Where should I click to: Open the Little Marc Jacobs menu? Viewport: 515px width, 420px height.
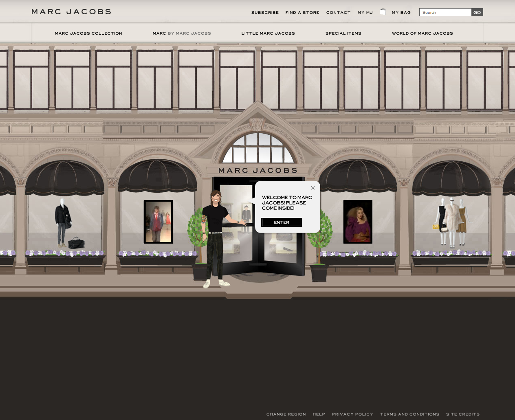point(268,33)
